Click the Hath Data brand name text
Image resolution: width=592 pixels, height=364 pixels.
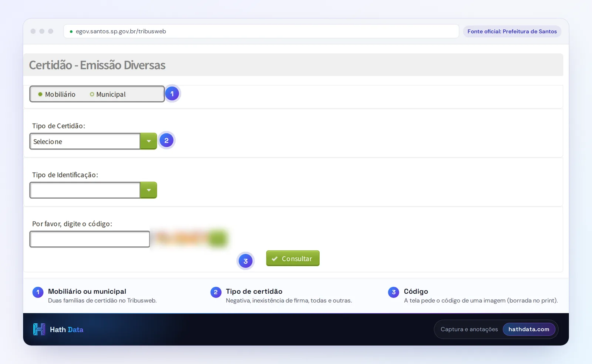pos(67,330)
